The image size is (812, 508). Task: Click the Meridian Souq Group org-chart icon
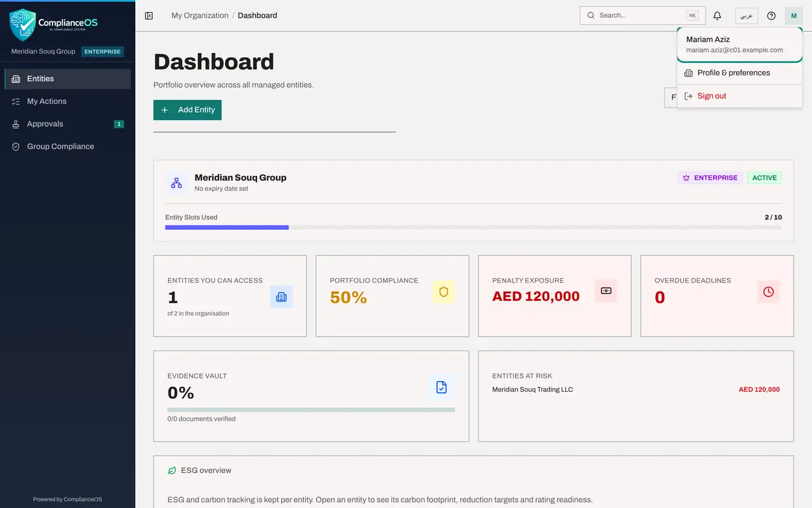coord(176,183)
